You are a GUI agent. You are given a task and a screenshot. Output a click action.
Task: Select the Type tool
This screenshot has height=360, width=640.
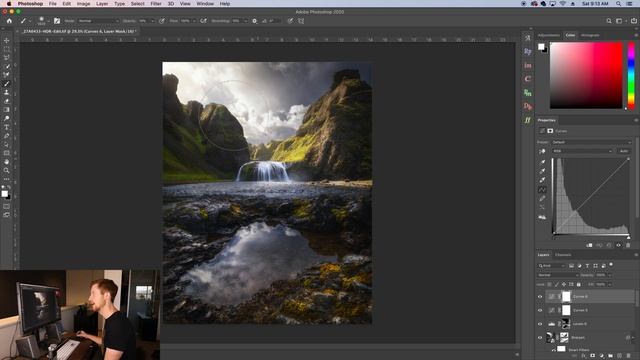7,127
